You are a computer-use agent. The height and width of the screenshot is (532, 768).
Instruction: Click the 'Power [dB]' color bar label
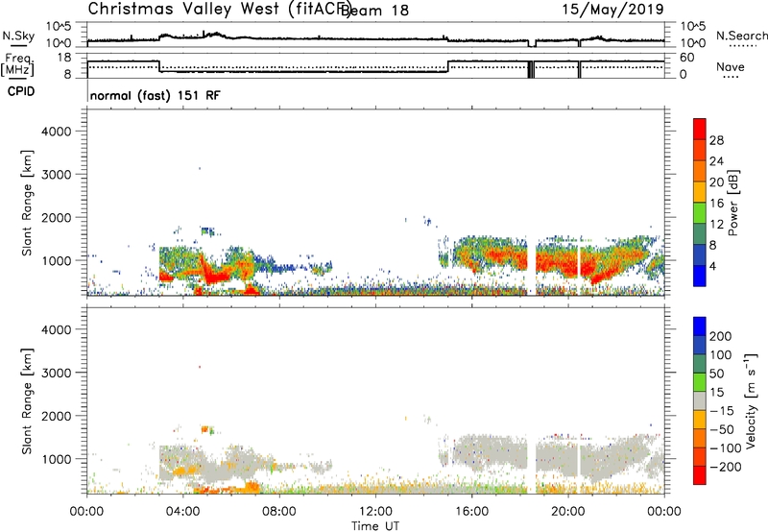732,203
